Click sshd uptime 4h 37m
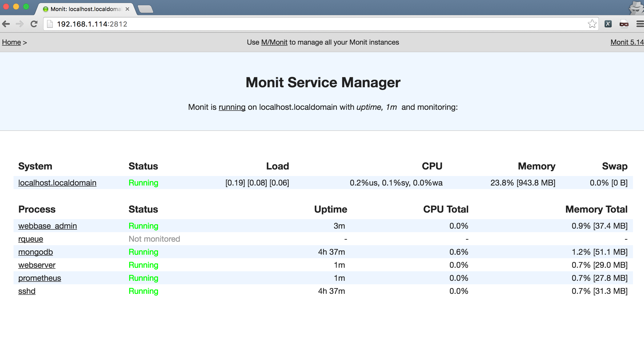 [x=332, y=291]
